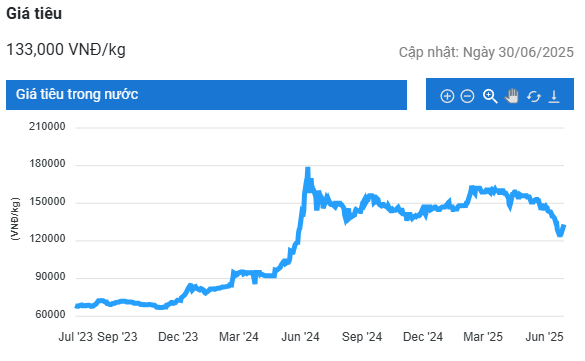Click the June 2024 peak on chart
Image resolution: width=585 pixels, height=361 pixels.
[x=308, y=169]
